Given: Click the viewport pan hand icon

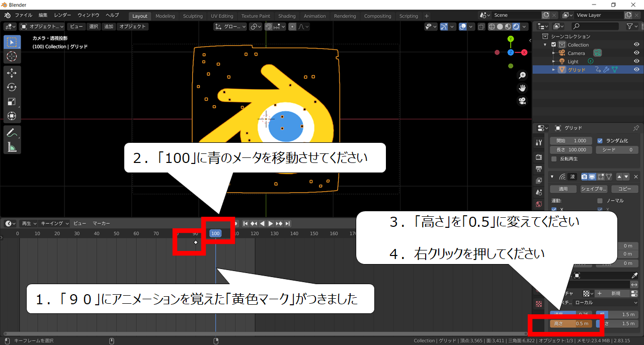Looking at the screenshot, I should (522, 88).
